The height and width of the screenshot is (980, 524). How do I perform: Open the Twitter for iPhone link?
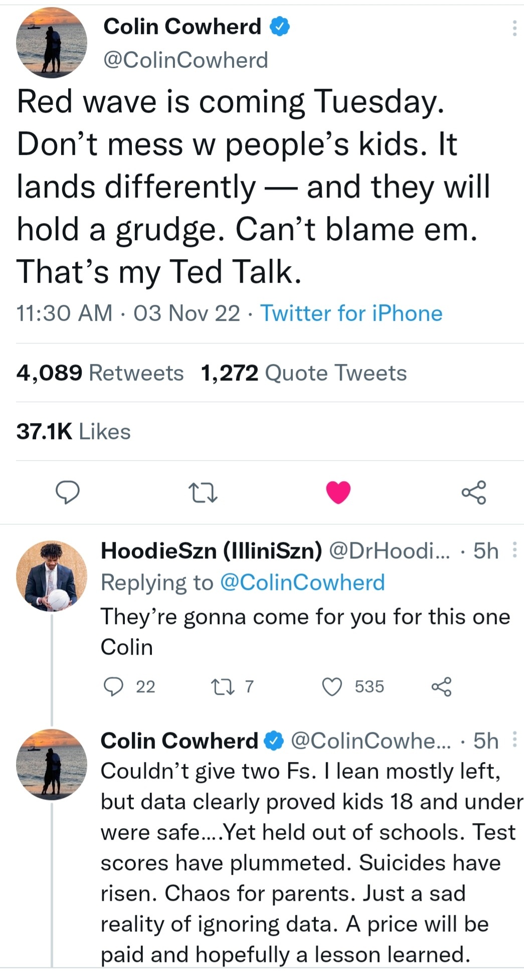[x=351, y=313]
